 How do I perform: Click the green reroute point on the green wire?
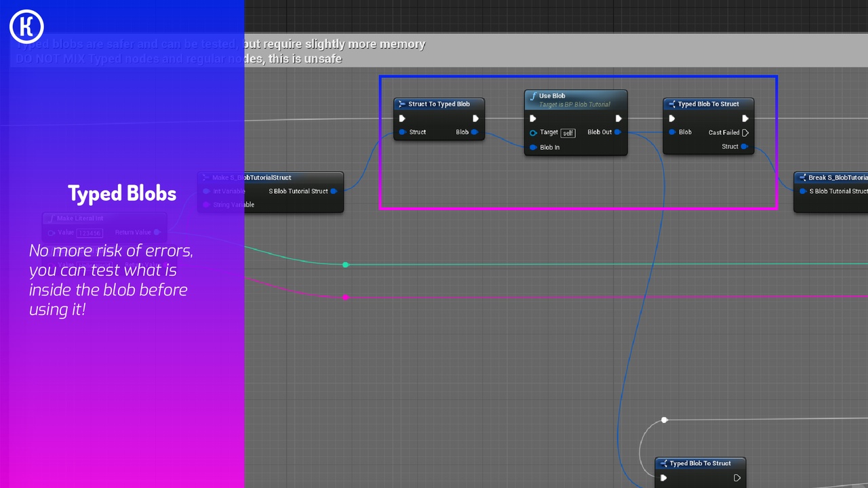pos(346,265)
